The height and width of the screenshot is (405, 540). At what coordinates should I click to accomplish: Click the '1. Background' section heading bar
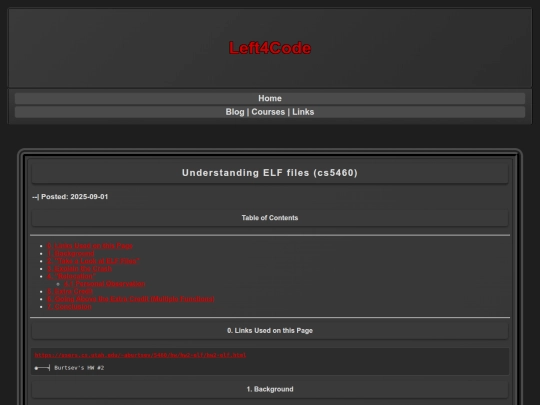[x=270, y=389]
